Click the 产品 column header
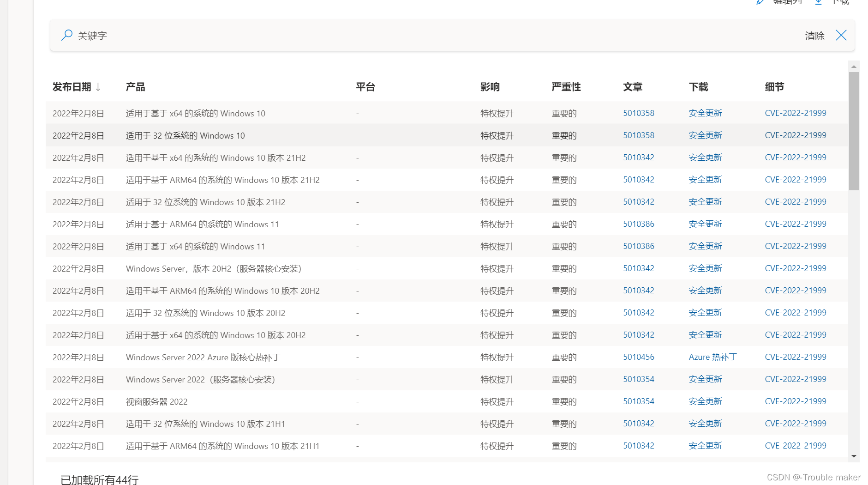The height and width of the screenshot is (485, 868). 135,87
